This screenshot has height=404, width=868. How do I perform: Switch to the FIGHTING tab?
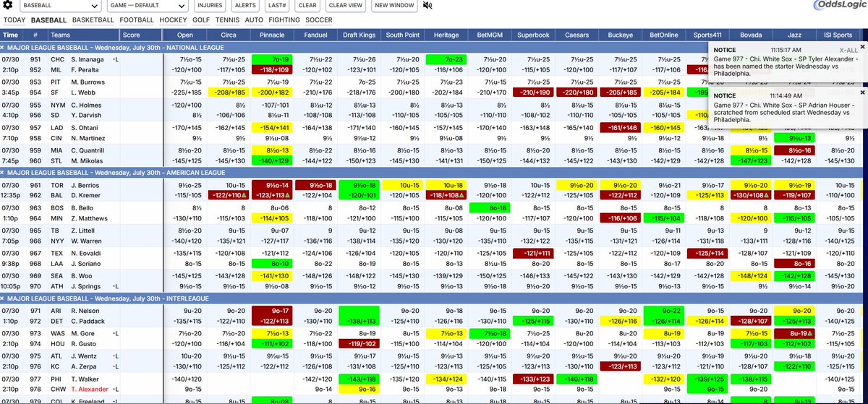[284, 20]
